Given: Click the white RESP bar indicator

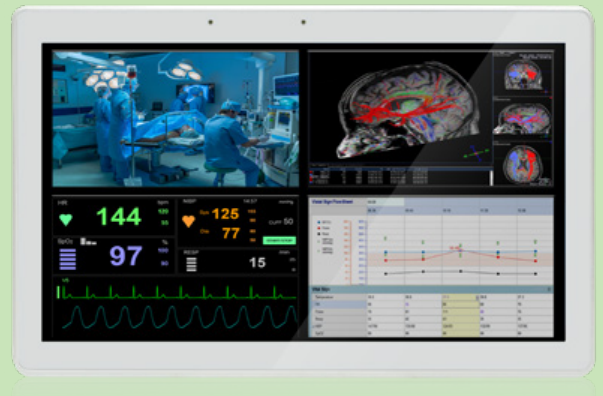Looking at the screenshot, I should (191, 264).
